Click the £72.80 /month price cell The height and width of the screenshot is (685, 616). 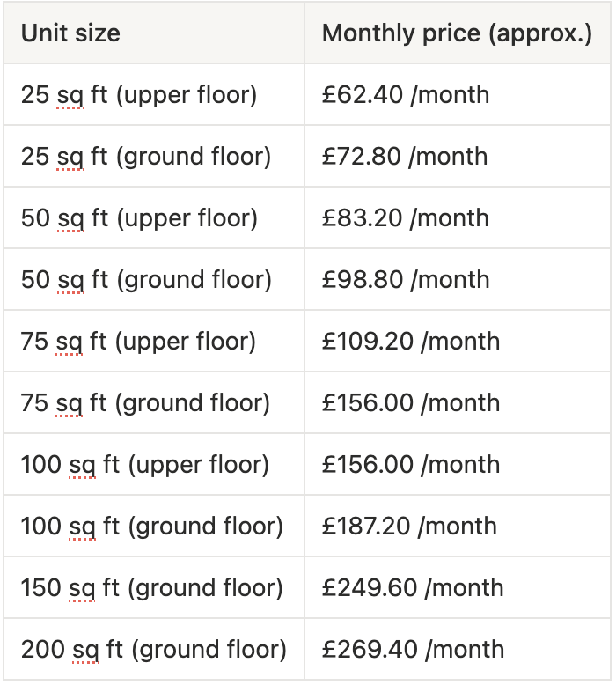(458, 156)
